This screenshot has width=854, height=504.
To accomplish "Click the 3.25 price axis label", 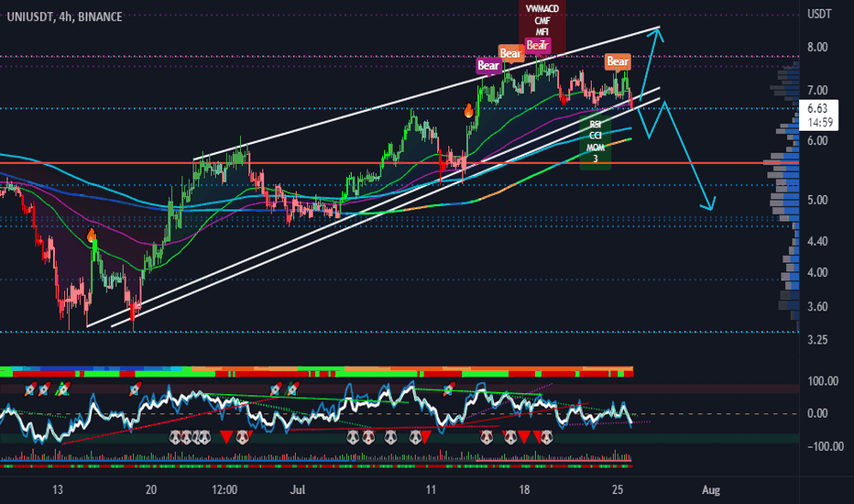I will [x=817, y=340].
